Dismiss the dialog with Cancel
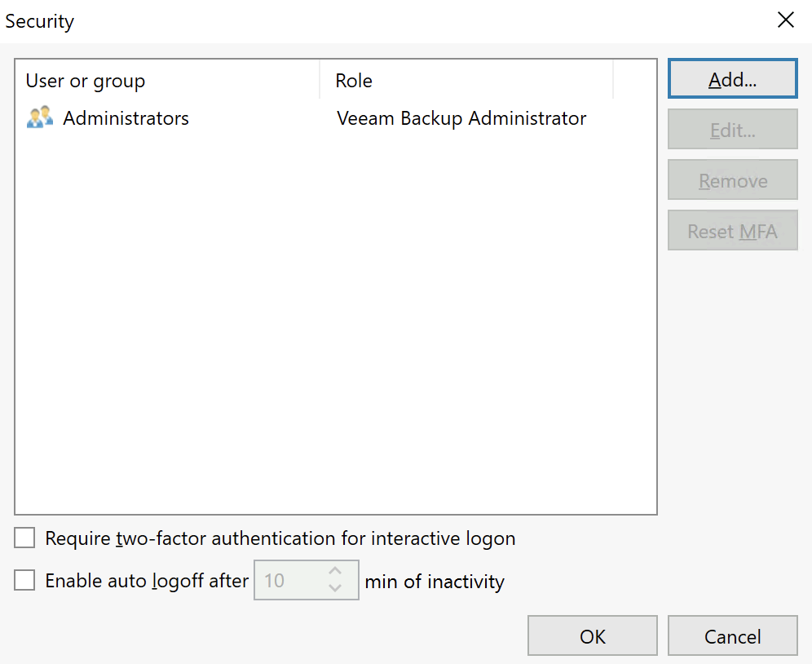 731,635
